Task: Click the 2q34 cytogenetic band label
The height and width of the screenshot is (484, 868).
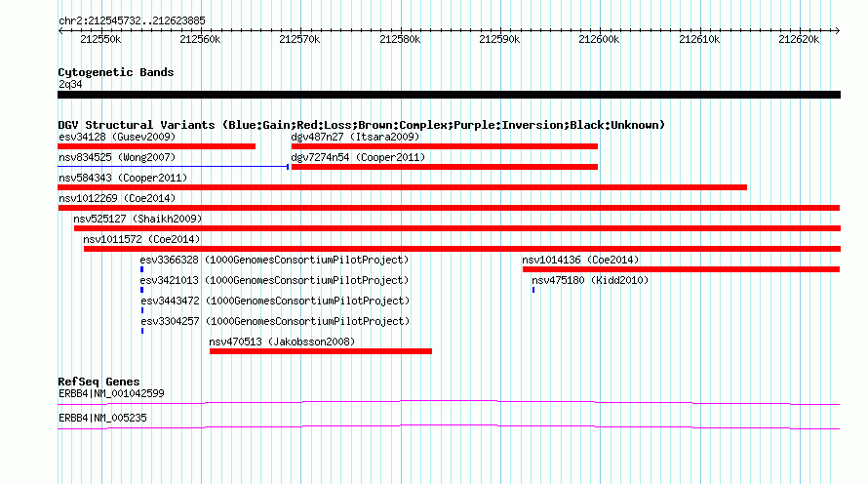Action: (70, 84)
